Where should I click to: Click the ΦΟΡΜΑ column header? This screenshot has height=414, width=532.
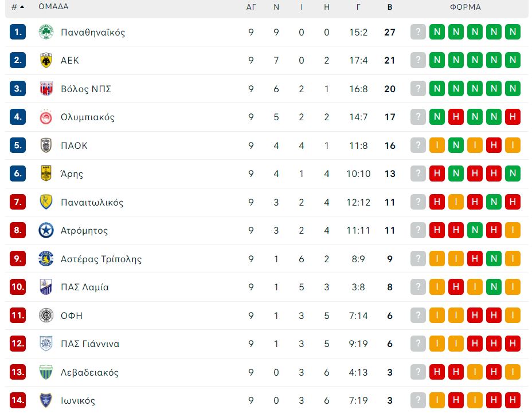tap(465, 7)
